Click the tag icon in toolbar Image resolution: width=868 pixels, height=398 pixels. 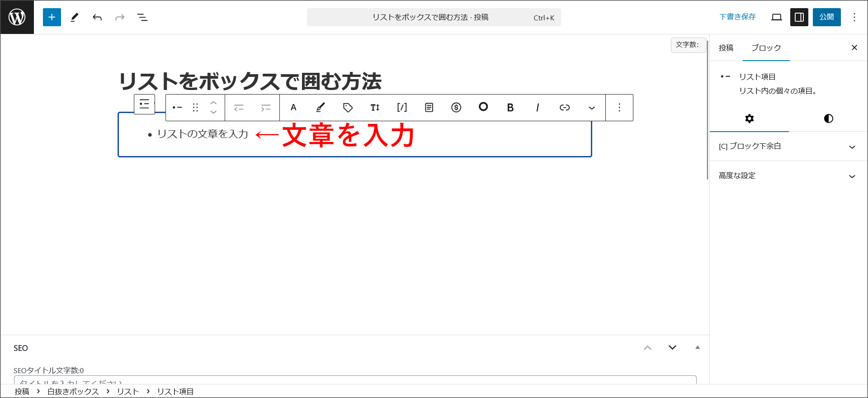(348, 108)
